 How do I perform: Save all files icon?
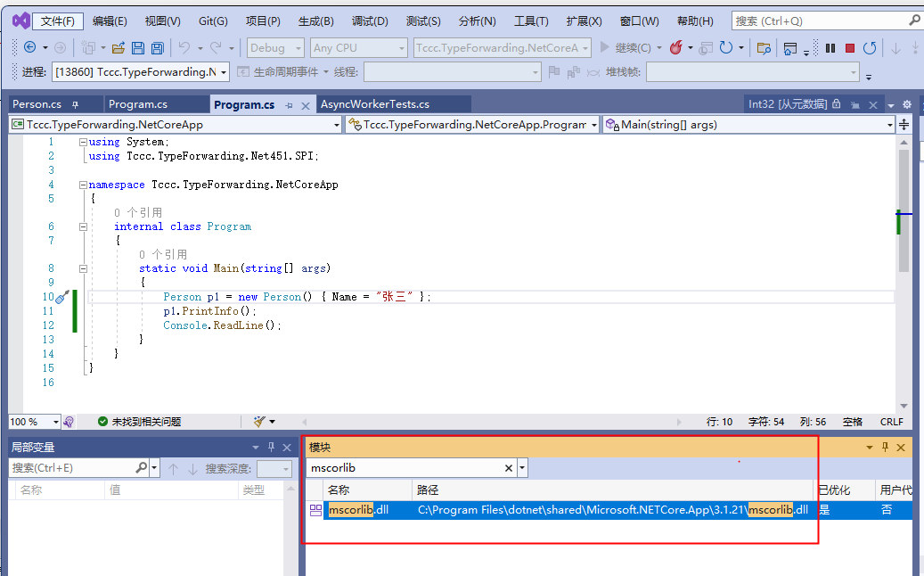pyautogui.click(x=158, y=48)
